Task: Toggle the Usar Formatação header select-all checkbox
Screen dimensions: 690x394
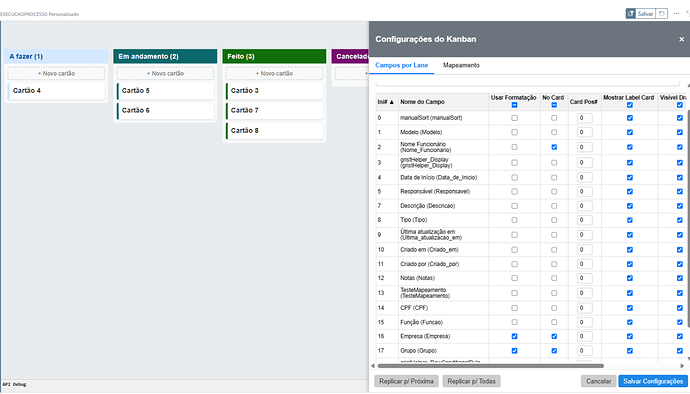Action: (x=514, y=105)
